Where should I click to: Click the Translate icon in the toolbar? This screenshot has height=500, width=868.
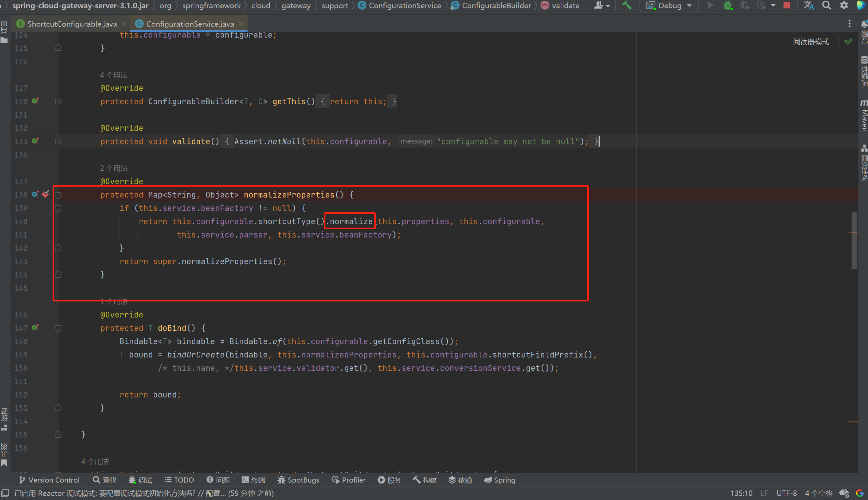[x=809, y=5]
